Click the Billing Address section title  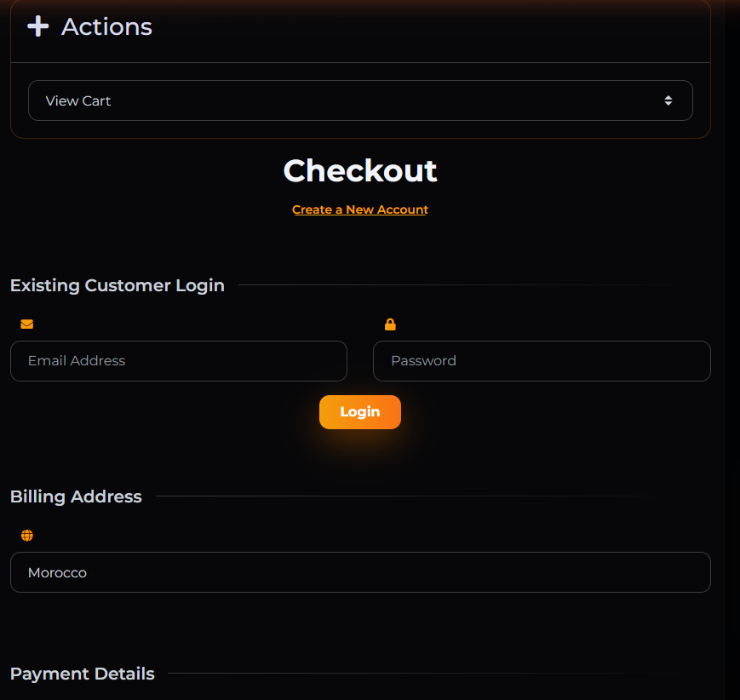pyautogui.click(x=76, y=496)
